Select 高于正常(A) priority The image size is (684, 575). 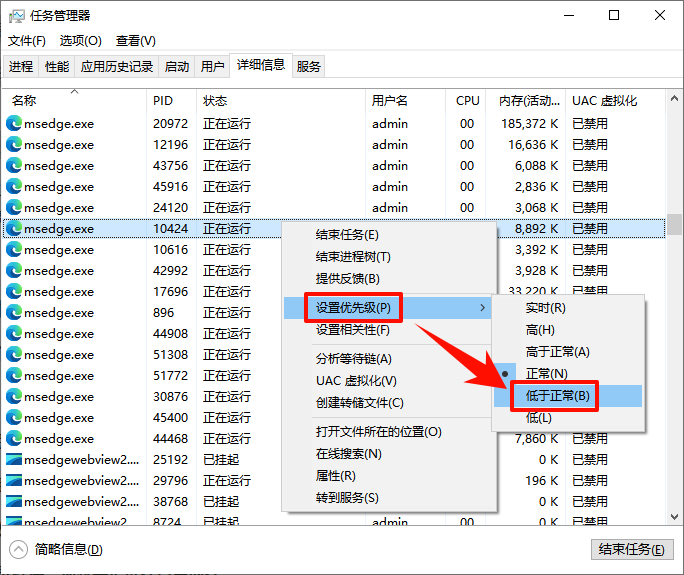point(568,352)
